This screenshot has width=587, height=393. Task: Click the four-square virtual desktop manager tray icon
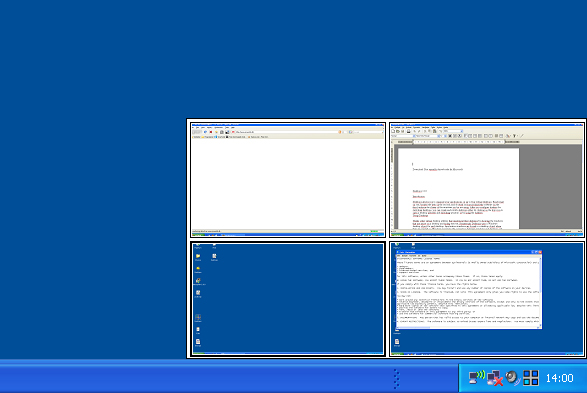[x=530, y=378]
